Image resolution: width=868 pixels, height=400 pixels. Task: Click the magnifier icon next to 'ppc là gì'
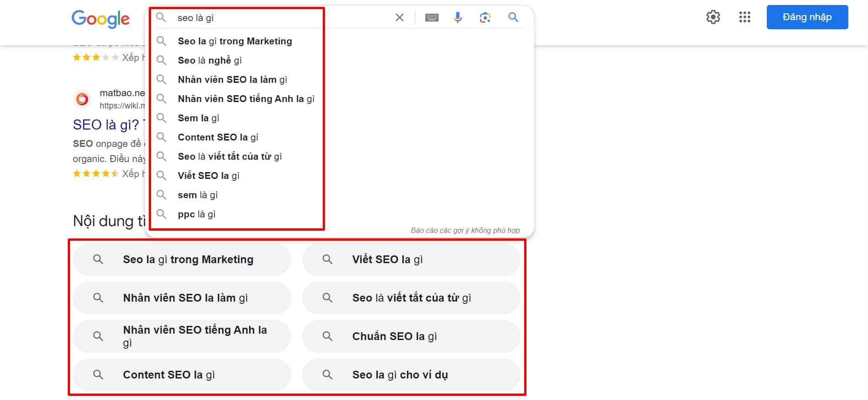pyautogui.click(x=161, y=214)
